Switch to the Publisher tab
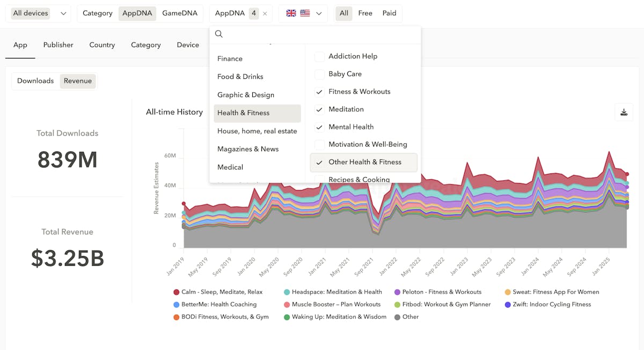 [58, 45]
